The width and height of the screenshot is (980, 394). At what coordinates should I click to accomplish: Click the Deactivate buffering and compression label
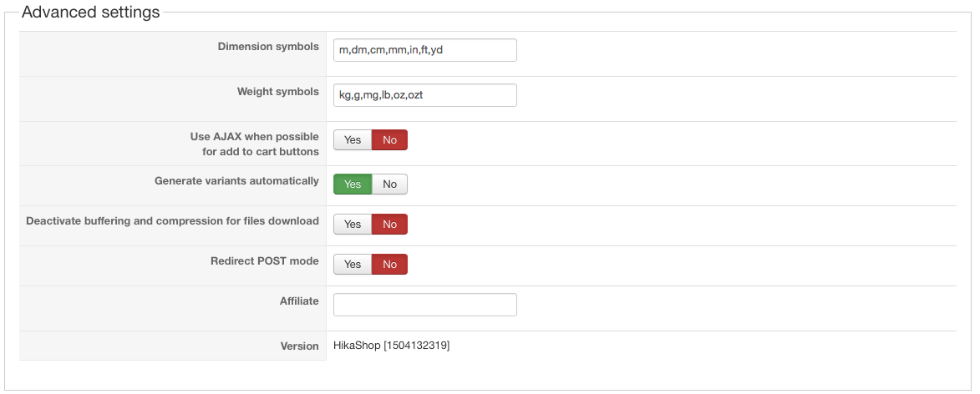[172, 221]
